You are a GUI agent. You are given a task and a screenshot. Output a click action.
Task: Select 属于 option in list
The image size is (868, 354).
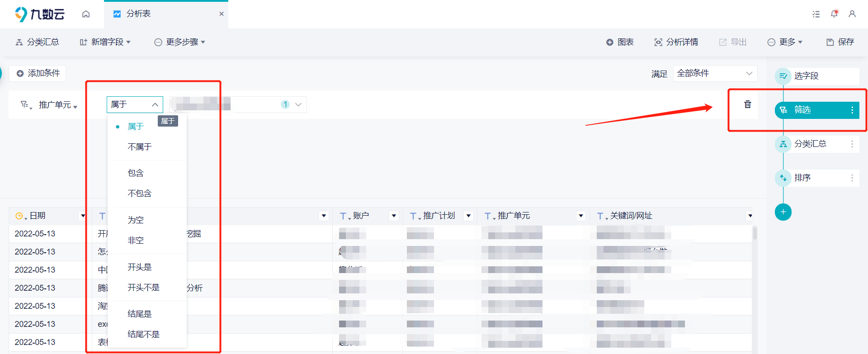click(147, 127)
